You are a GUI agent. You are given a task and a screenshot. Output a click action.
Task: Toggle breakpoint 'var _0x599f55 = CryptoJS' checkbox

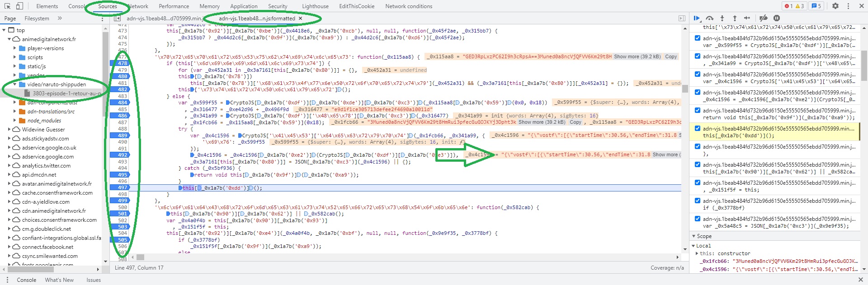tap(698, 38)
